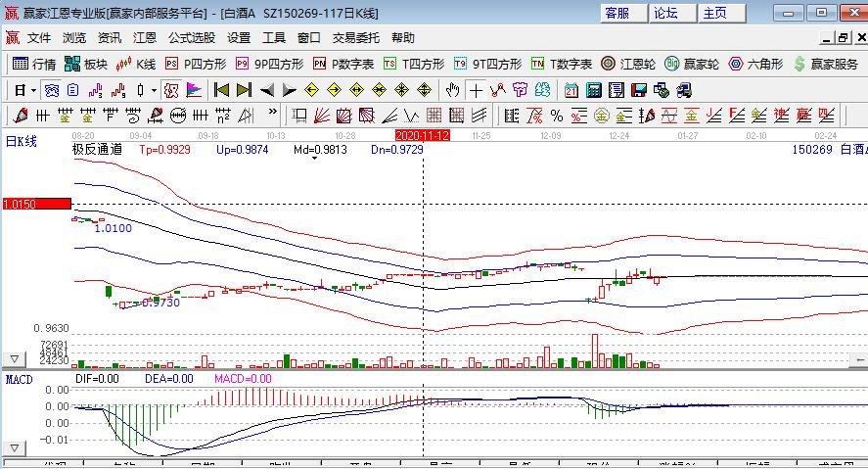
Task: Open the 9P四方形 tool
Action: coord(269,65)
